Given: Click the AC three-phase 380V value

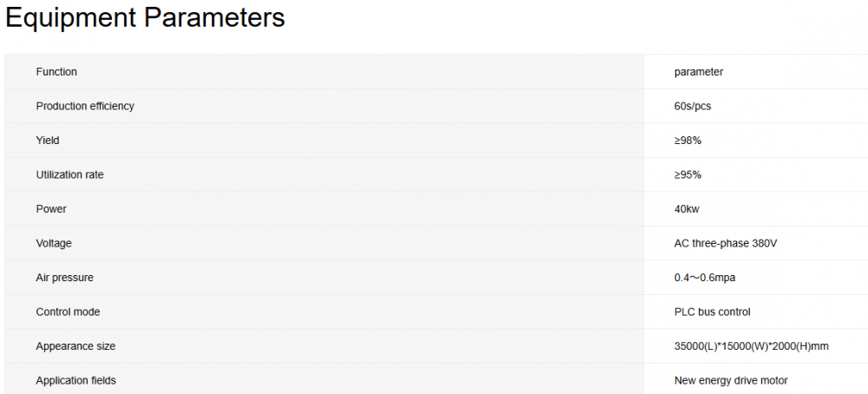Looking at the screenshot, I should [x=725, y=243].
